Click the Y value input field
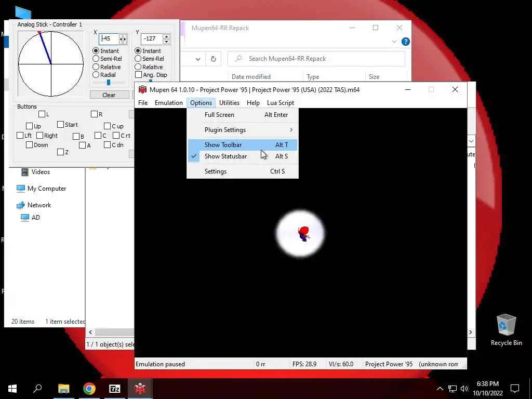Screen dimensions: 532x399 pyautogui.click(x=151, y=38)
